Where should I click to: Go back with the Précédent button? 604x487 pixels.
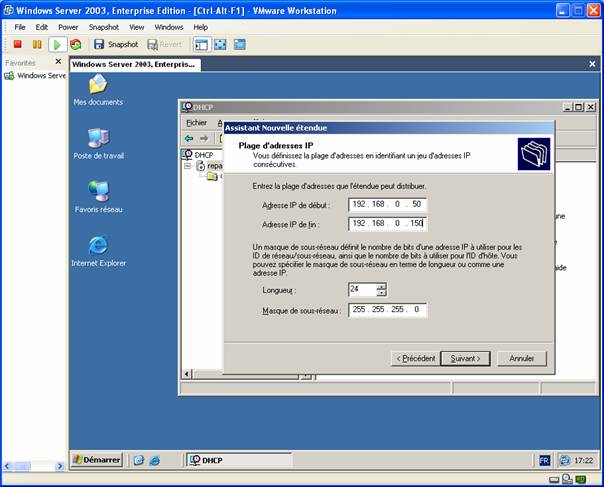[416, 359]
